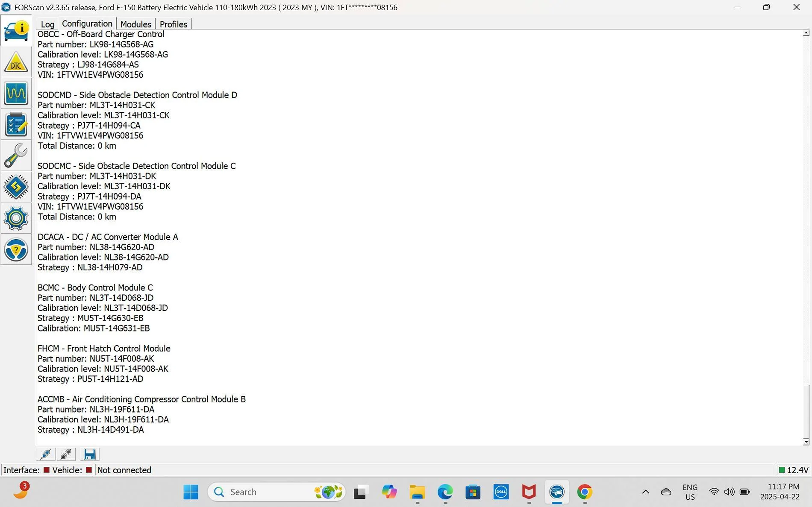Open the wrench Service functions section

(16, 155)
